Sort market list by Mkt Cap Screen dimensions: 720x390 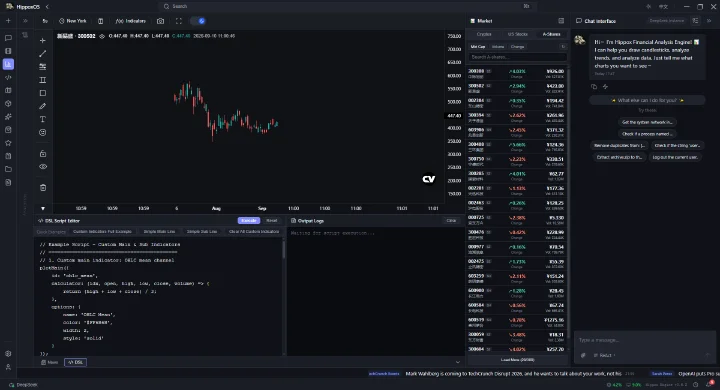(478, 47)
